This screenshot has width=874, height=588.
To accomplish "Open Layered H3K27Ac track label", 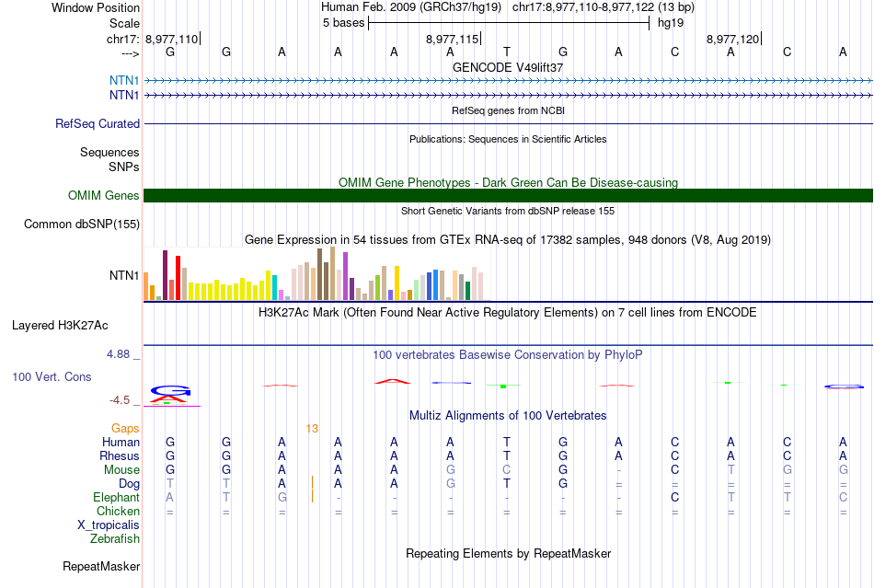I will pos(60,326).
